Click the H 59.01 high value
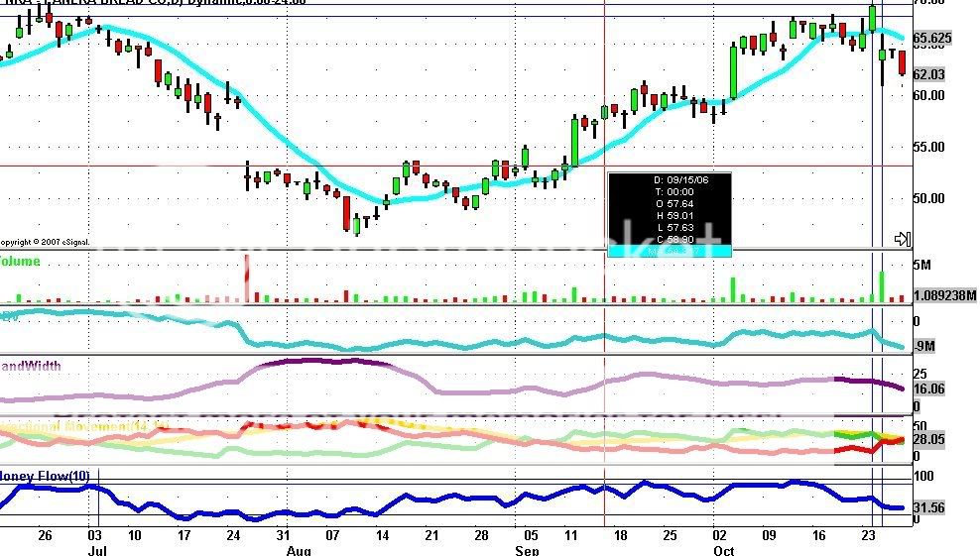The height and width of the screenshot is (556, 980). coord(675,215)
